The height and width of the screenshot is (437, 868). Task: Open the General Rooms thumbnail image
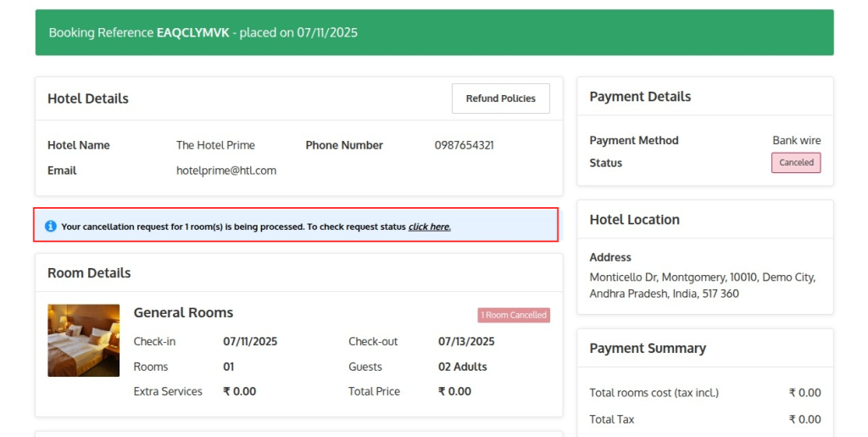84,340
